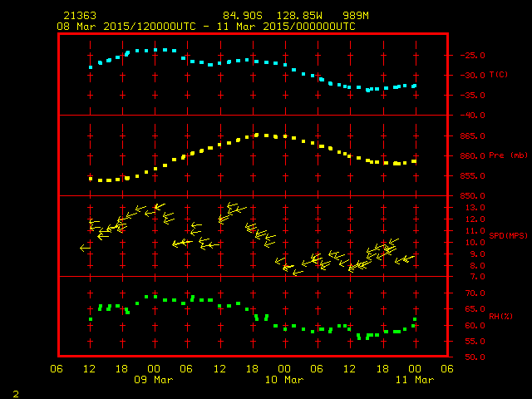Click the 11.0 wind speed tick
This screenshot has height=399, width=532.
475,231
